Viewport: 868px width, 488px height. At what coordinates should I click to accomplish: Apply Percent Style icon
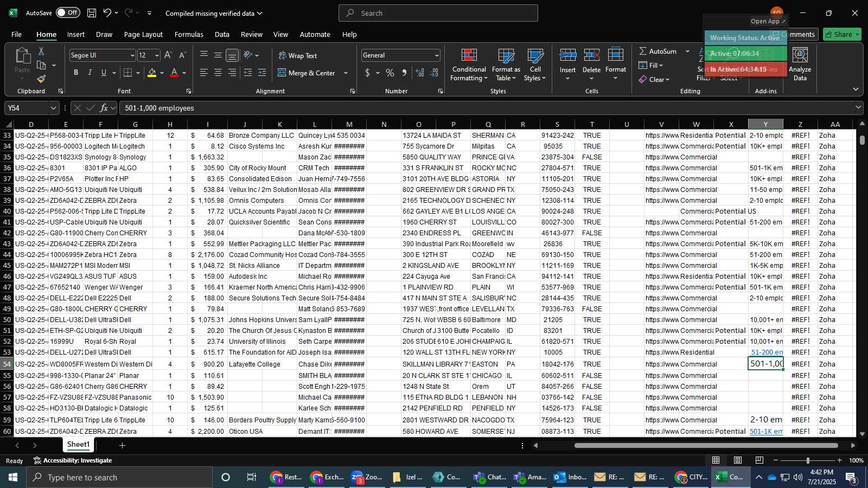tap(390, 73)
